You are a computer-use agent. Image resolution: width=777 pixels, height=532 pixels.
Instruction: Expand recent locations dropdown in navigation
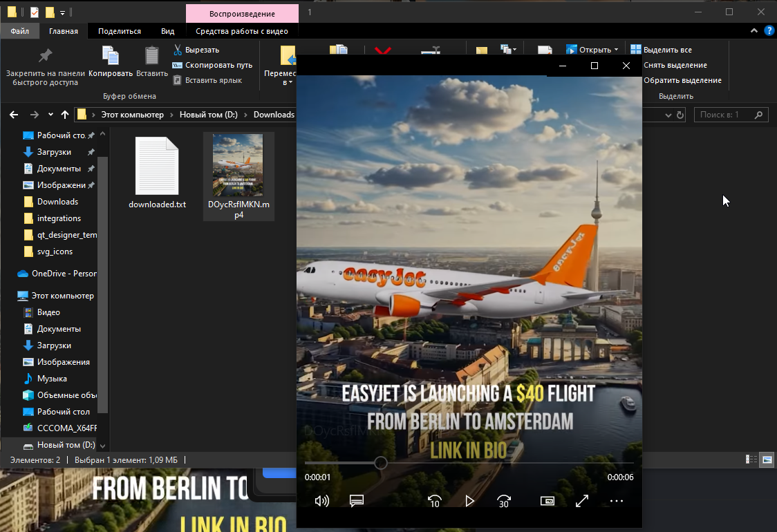[51, 115]
